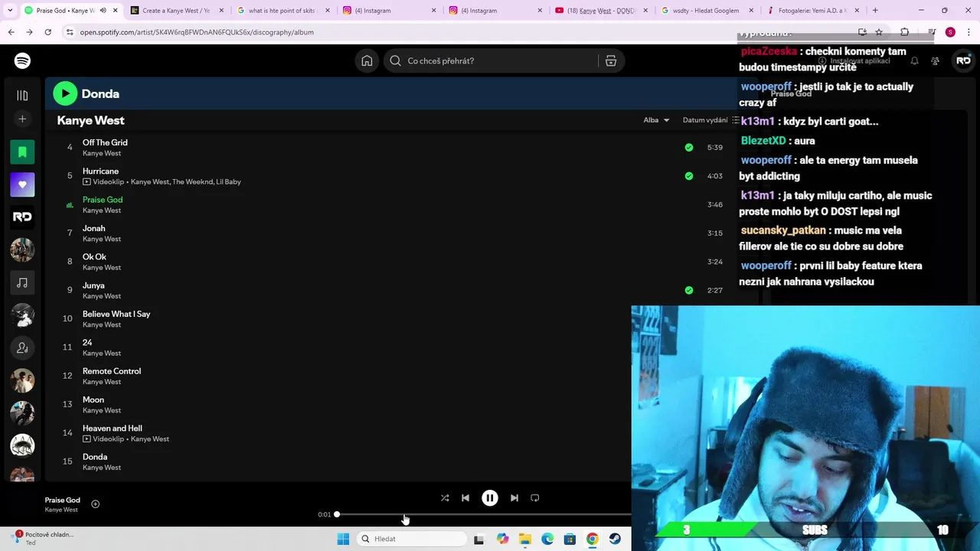Viewport: 980px width, 551px height.
Task: Open the Browse icon in search bar
Action: tap(611, 61)
